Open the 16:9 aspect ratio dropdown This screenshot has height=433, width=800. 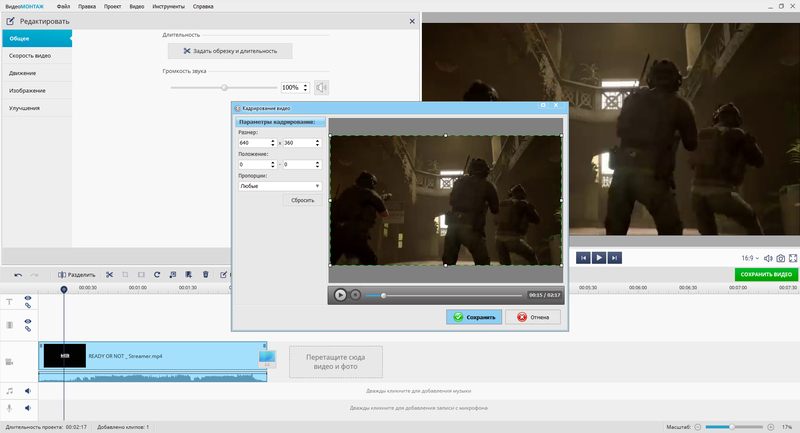750,259
